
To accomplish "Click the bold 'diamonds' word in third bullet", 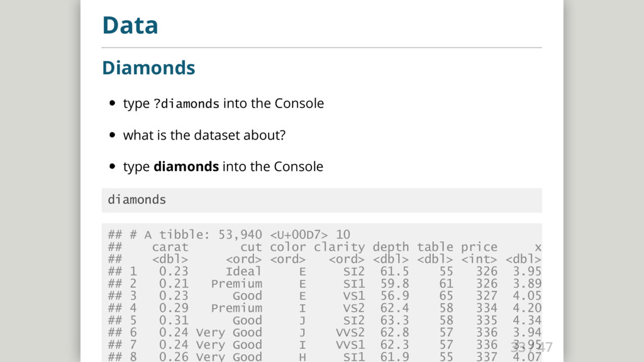I will (x=186, y=167).
